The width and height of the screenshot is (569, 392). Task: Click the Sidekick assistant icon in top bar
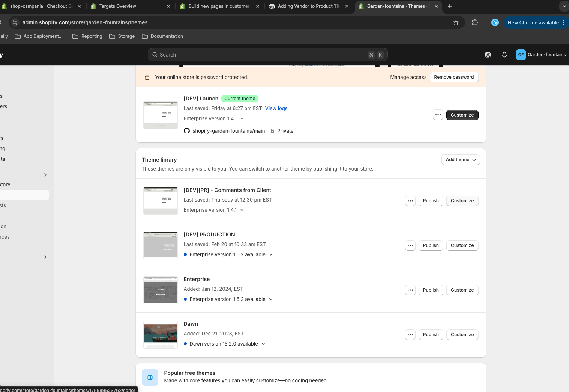(488, 55)
